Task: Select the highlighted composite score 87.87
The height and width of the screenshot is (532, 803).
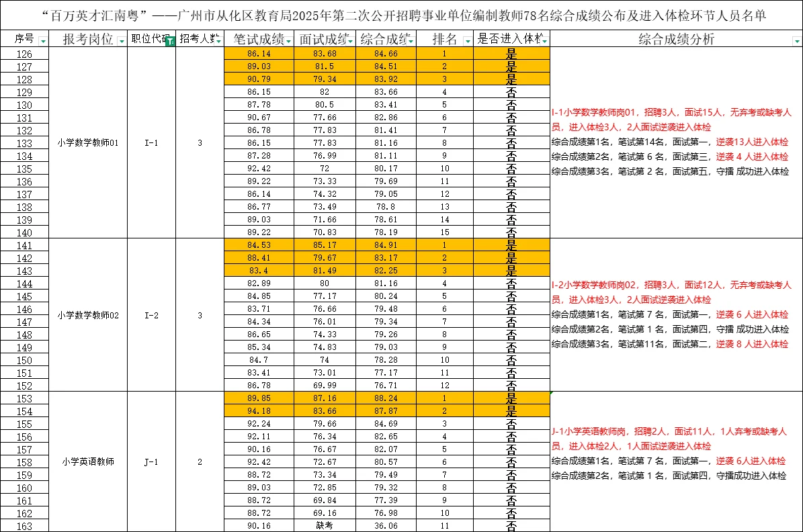Action: coord(386,410)
